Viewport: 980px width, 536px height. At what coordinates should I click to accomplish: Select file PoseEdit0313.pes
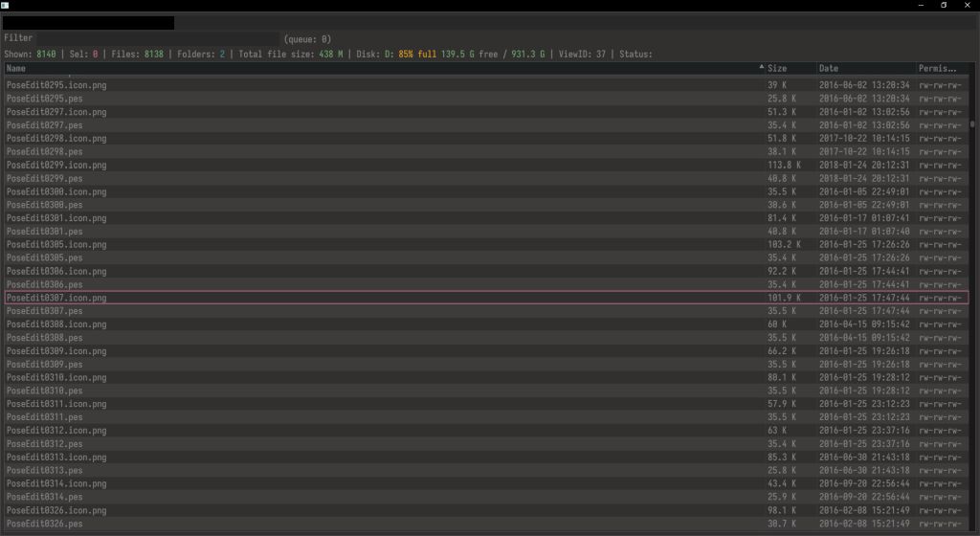tap(486, 470)
